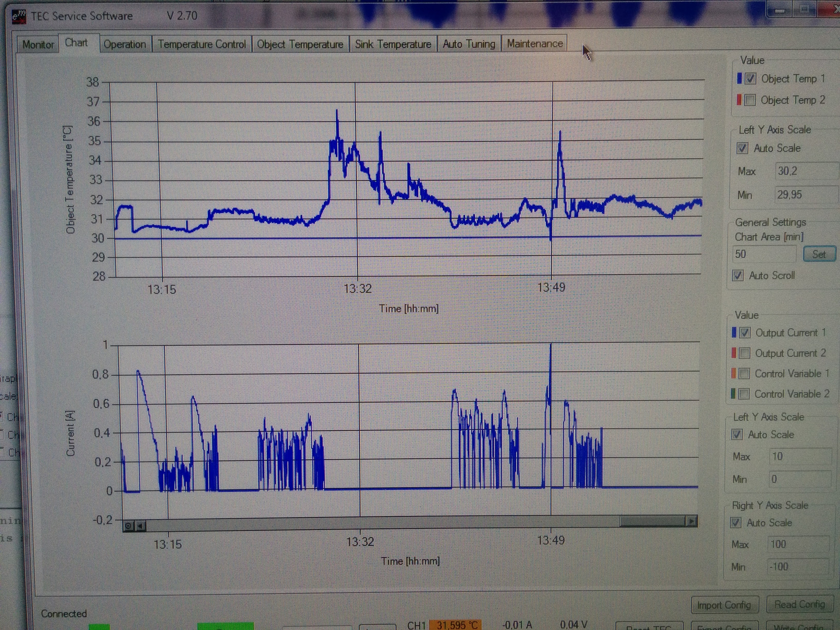840x630 pixels.
Task: Click the temperature Min field showing 29,95
Action: (x=806, y=195)
